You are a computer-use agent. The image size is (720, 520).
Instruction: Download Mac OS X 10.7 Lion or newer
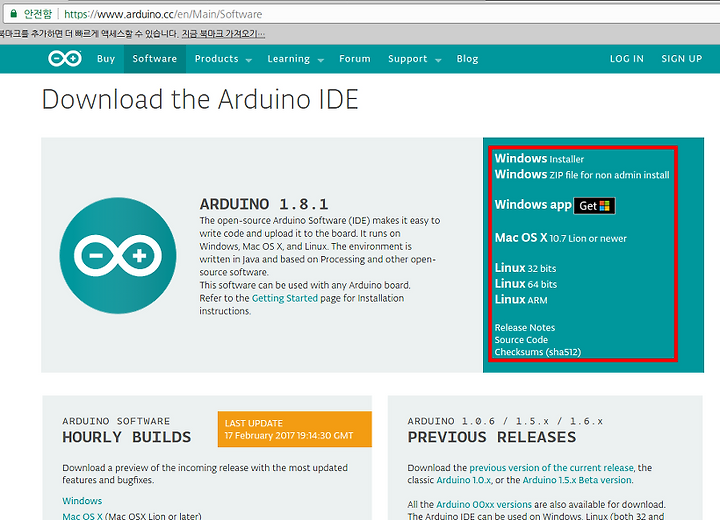tap(560, 238)
